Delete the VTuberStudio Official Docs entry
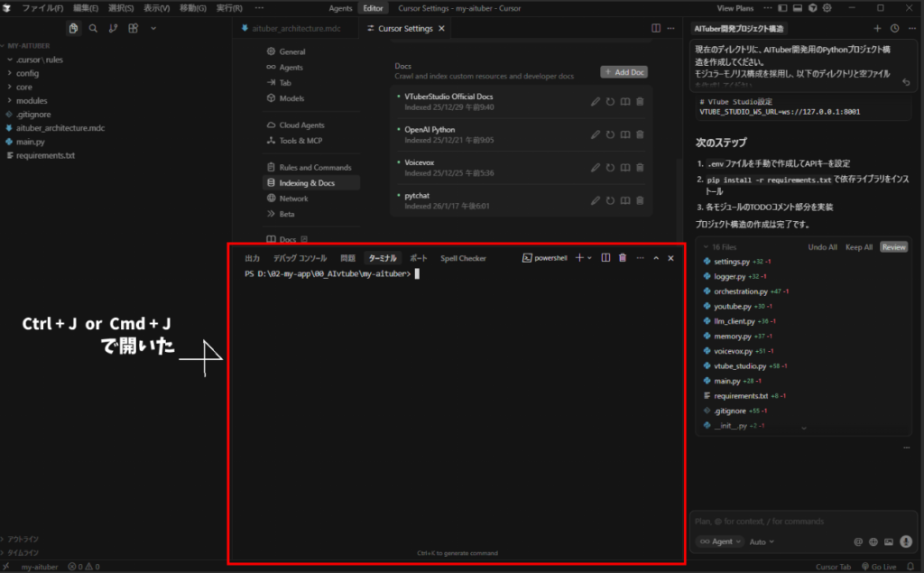This screenshot has width=924, height=573. [640, 102]
